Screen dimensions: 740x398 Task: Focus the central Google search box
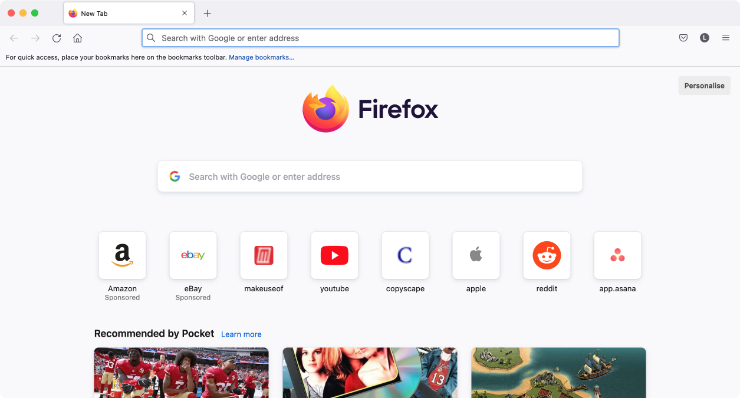pos(370,177)
